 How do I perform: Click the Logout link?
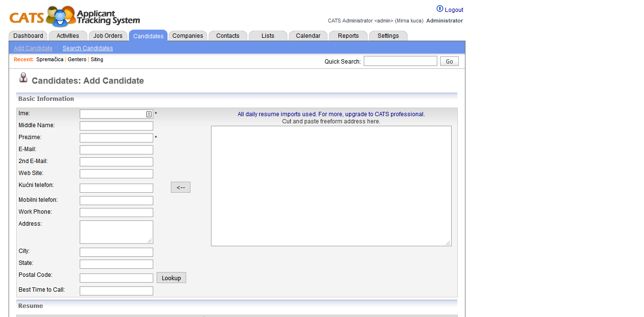coord(453,10)
